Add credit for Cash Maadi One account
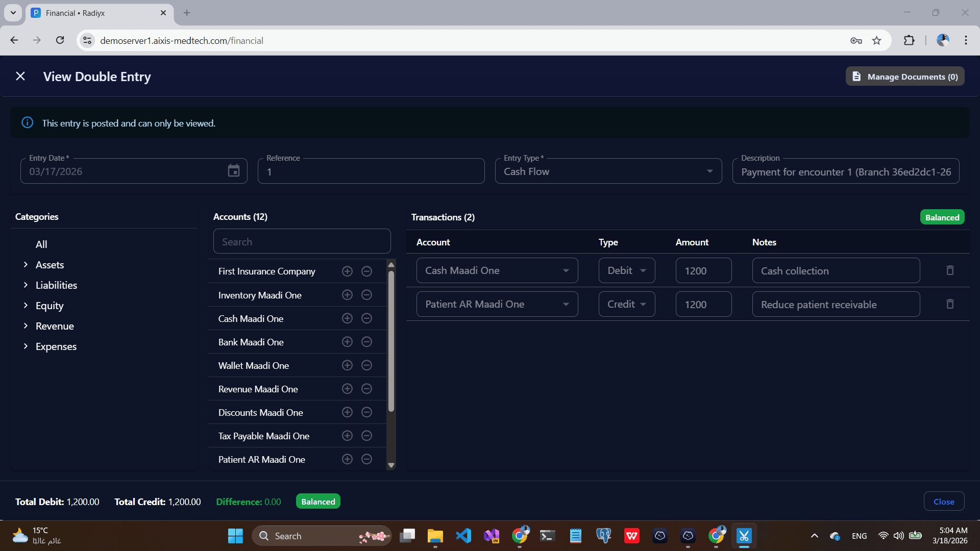This screenshot has height=551, width=980. coord(366,318)
